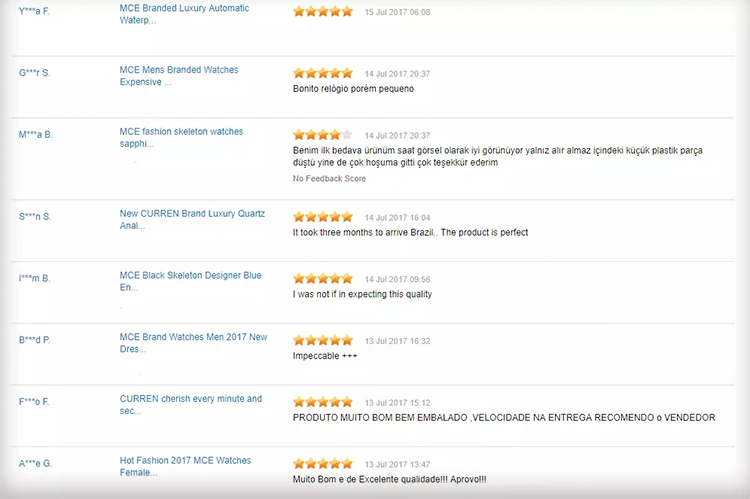
Task: Open the 'MCE Mens Branded Watches Expensive' link
Action: pos(178,76)
